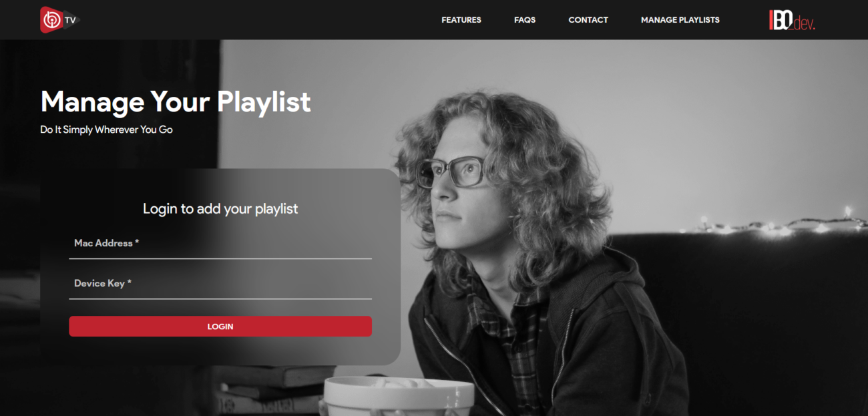Click the white popcorn bowl in the photo
This screenshot has width=868, height=416.
pos(399,397)
